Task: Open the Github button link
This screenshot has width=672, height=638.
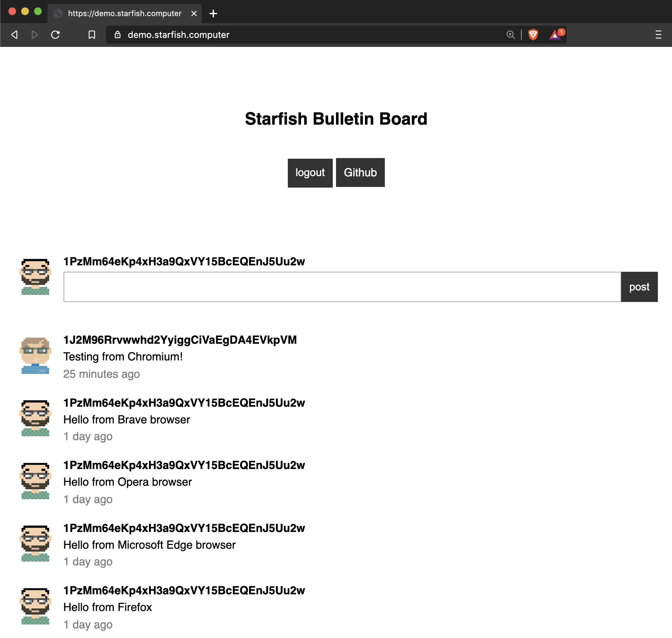Action: tap(360, 173)
